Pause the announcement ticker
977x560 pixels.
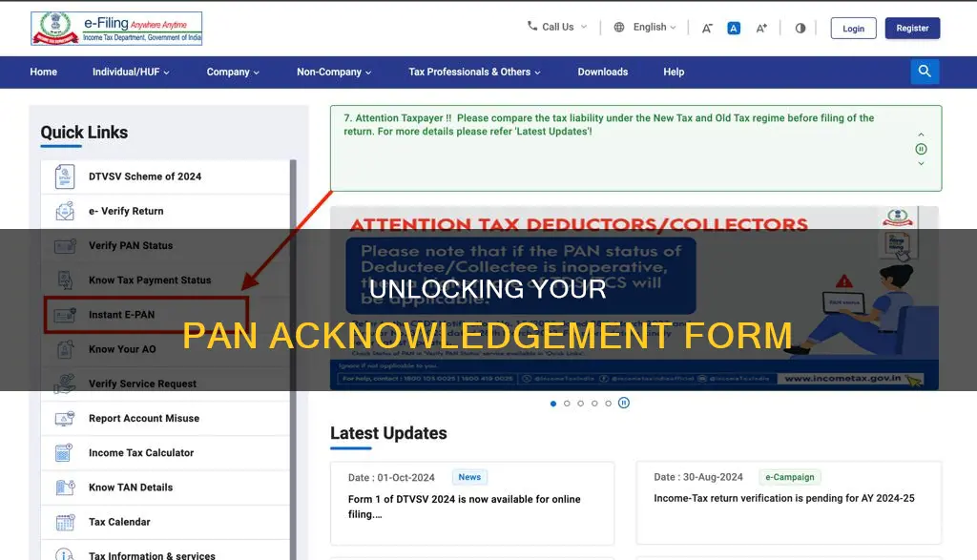pos(921,149)
